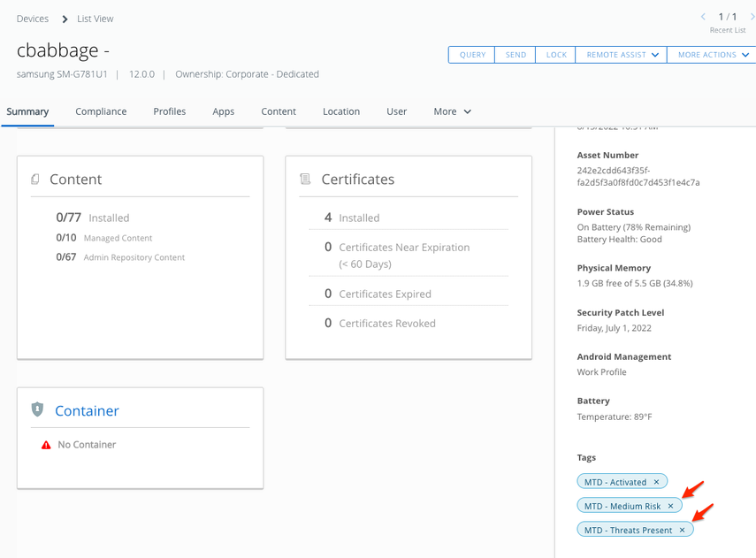Remove the MTD - Medium Risk tag
This screenshot has height=558, width=756.
tap(670, 506)
